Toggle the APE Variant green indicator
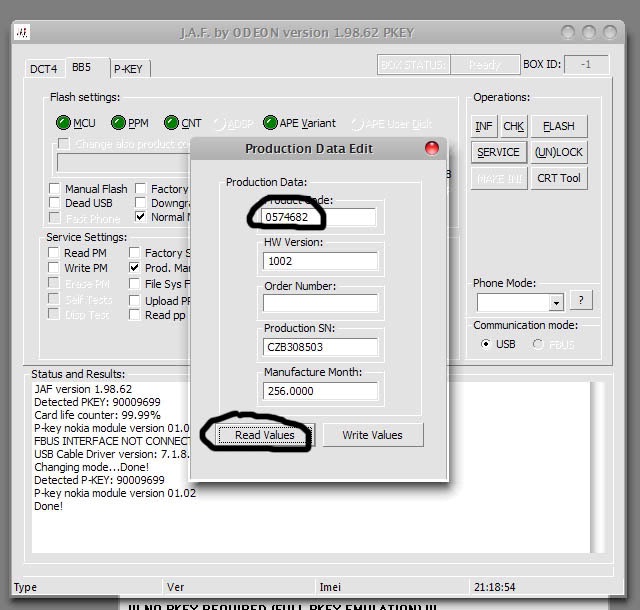This screenshot has height=610, width=640. [x=270, y=122]
